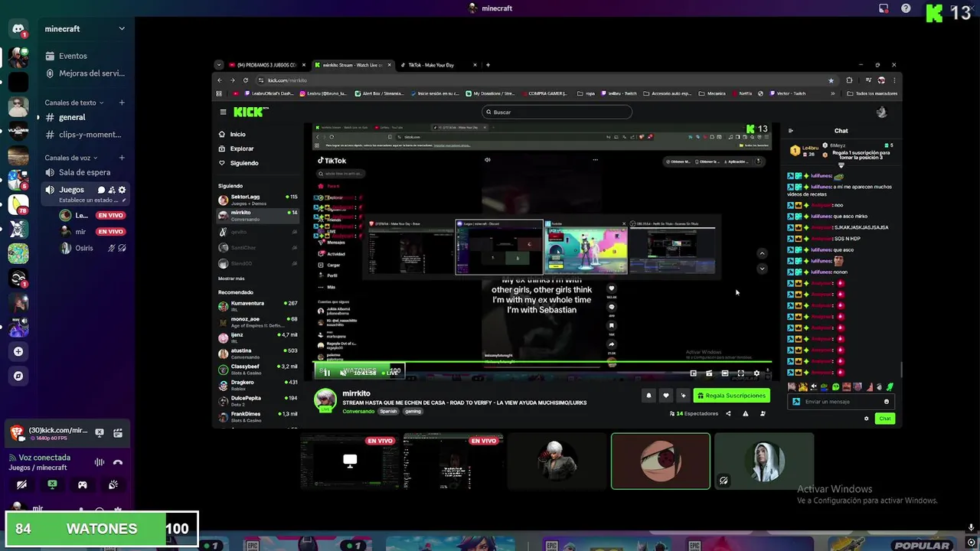
Task: Open Discord inbox icon in title bar
Action: click(884, 8)
